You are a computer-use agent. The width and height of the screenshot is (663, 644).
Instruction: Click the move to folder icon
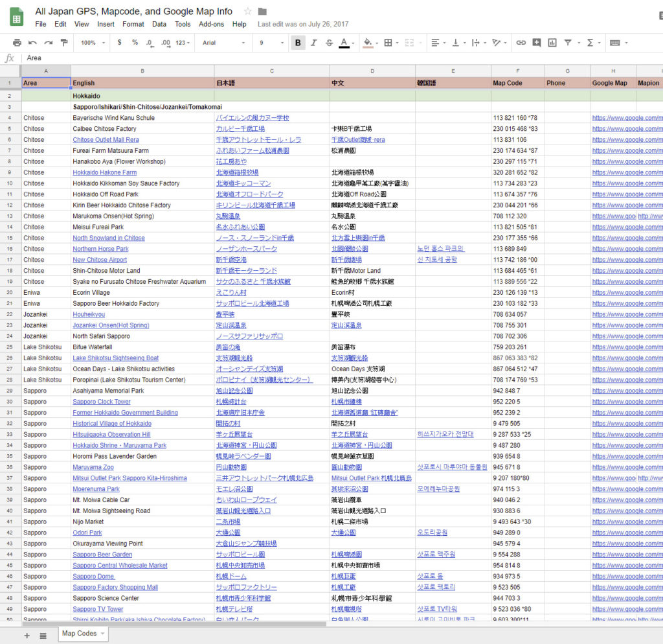(x=262, y=12)
